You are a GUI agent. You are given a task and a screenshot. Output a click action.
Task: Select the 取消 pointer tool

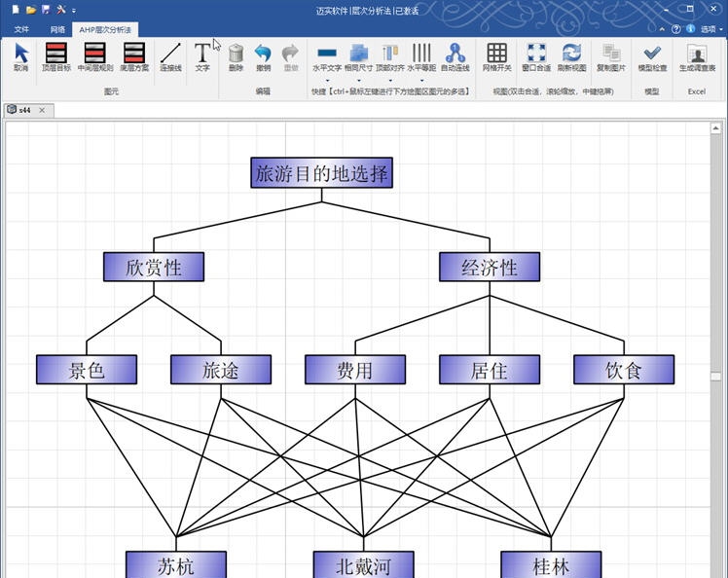click(x=20, y=56)
